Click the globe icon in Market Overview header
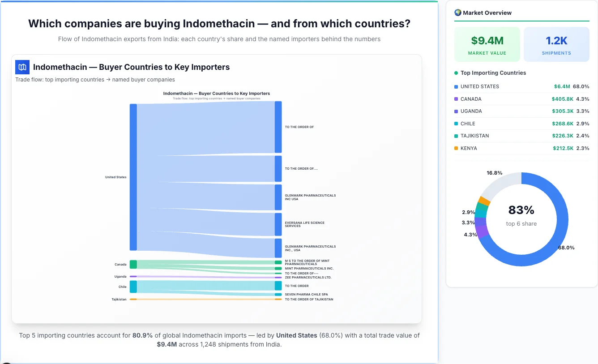This screenshot has height=364, width=598. point(457,13)
